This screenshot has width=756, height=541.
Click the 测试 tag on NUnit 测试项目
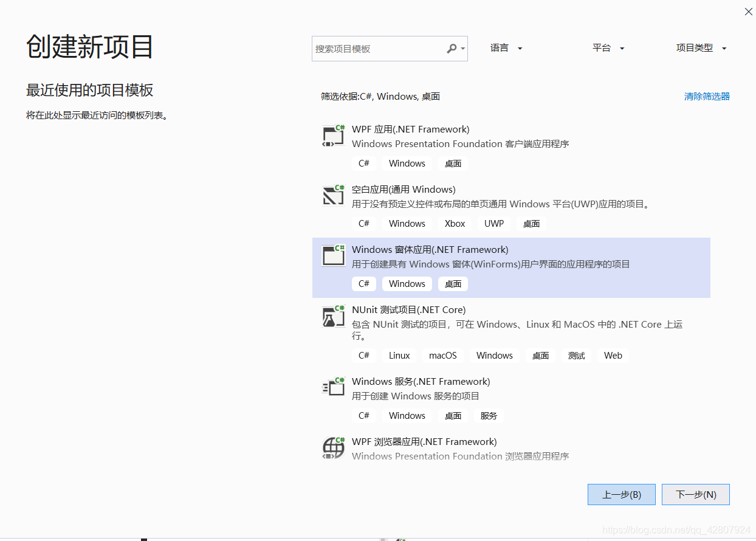(577, 356)
